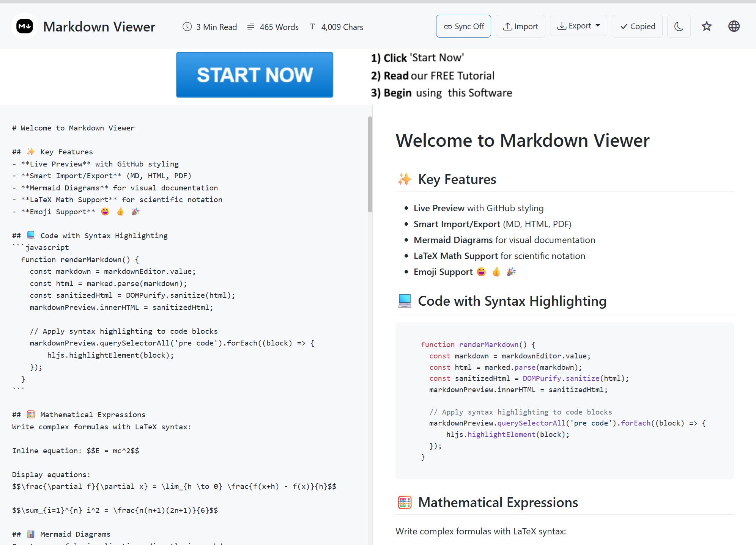
Task: Click the 465 Words lines icon
Action: [251, 27]
